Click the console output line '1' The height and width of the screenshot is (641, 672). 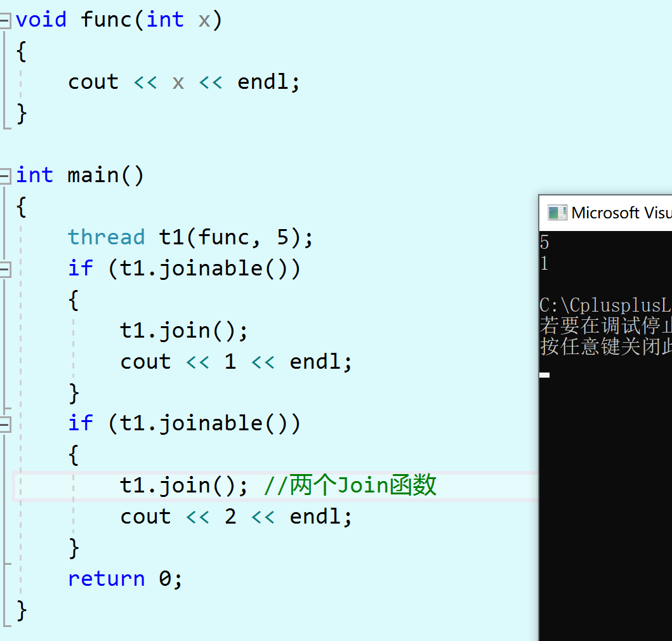point(544,263)
